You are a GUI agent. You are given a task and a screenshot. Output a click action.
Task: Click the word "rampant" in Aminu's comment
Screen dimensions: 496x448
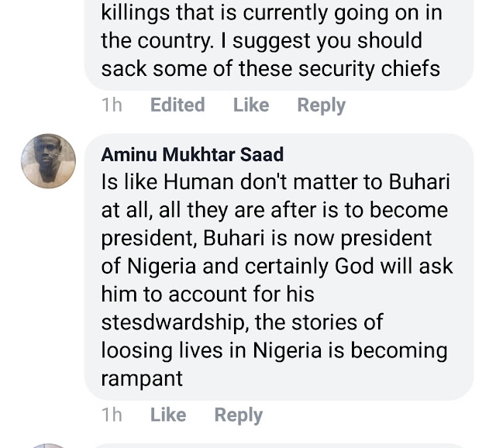tap(142, 378)
